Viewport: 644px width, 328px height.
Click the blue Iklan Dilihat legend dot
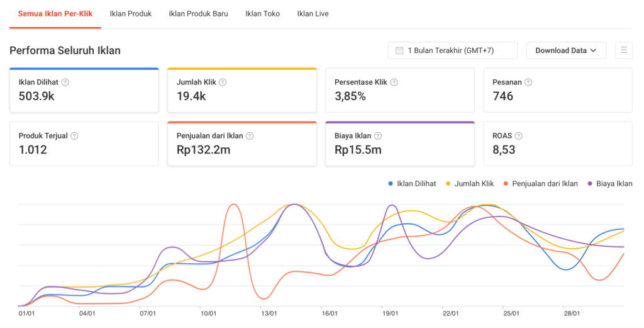point(391,184)
